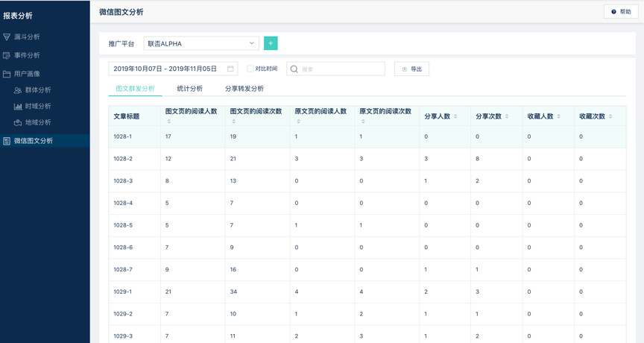
Task: Click the 帮助 help button
Action: coord(621,12)
